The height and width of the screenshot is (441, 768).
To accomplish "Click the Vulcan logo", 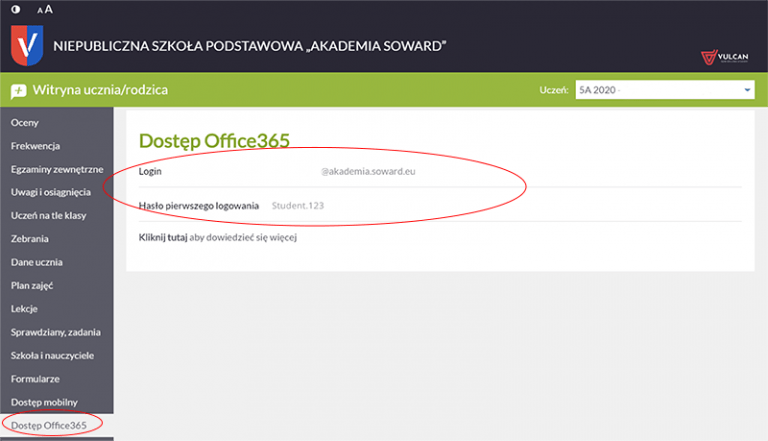I will click(724, 57).
